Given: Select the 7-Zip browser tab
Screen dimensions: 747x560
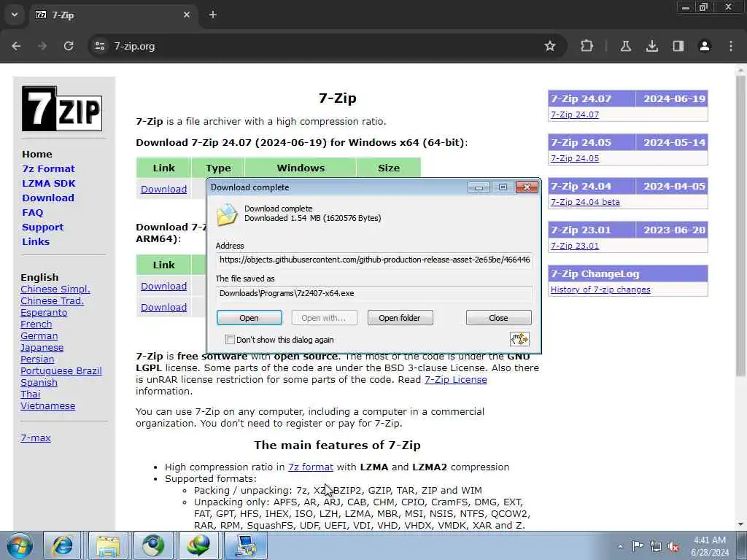Looking at the screenshot, I should [113, 15].
